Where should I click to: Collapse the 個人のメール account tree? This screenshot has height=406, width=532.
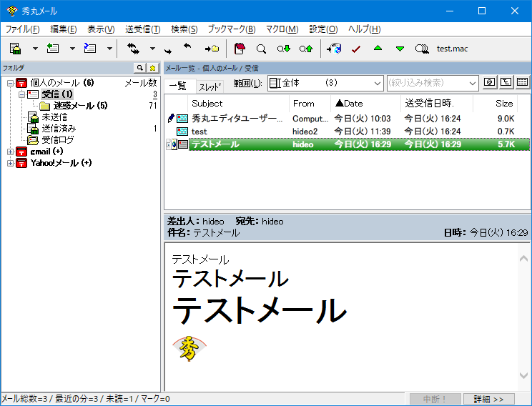[x=10, y=83]
